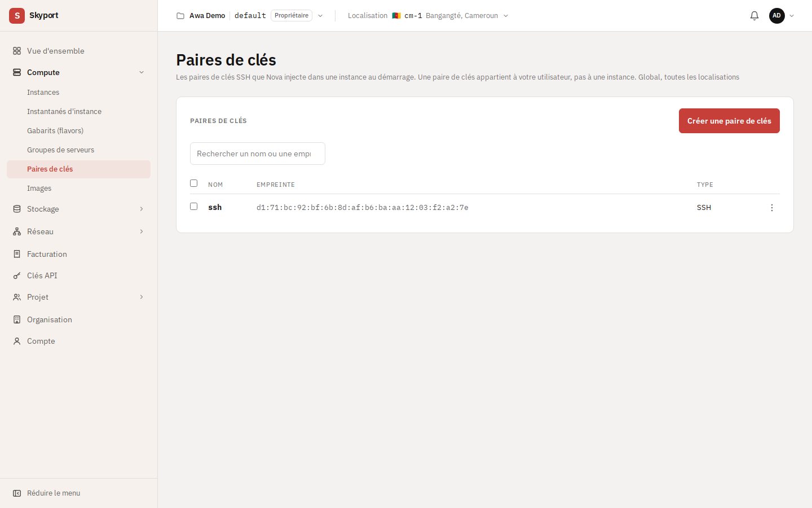The image size is (812, 508).
Task: Open the Images page link
Action: tap(39, 189)
